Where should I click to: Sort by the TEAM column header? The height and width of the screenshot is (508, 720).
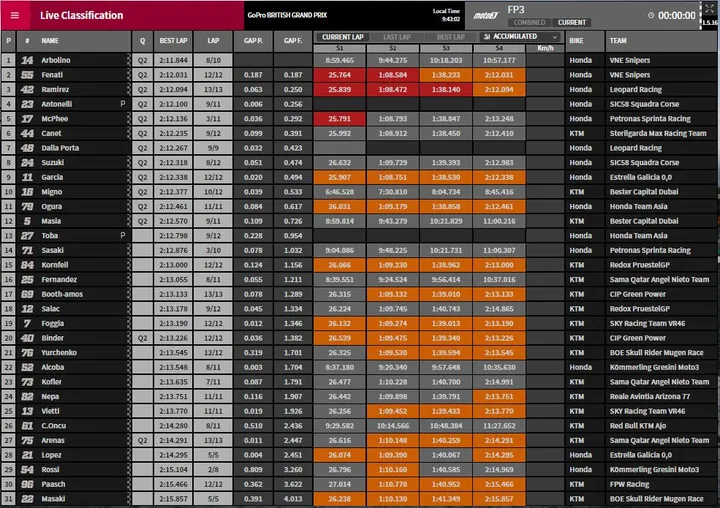(661, 41)
